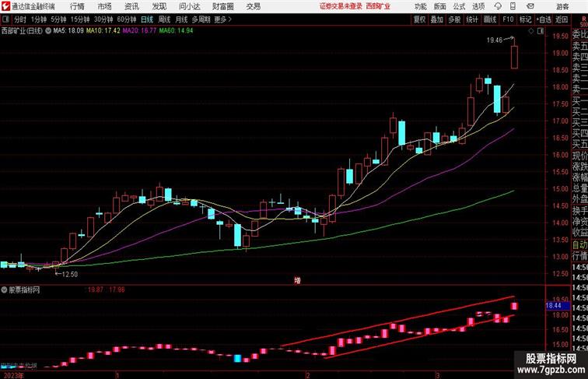
Task: Expand the 更多 periods list
Action: [x=222, y=19]
